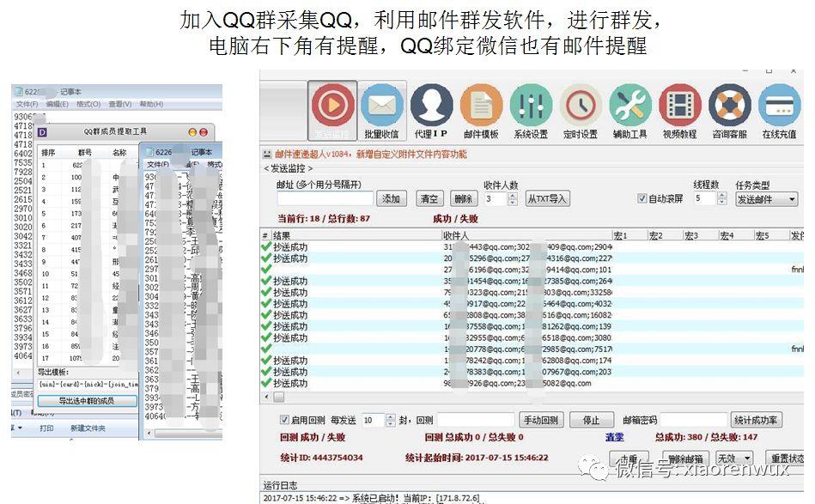The image size is (815, 504).
Task: Click the 手动回测 manual test button
Action: [540, 420]
